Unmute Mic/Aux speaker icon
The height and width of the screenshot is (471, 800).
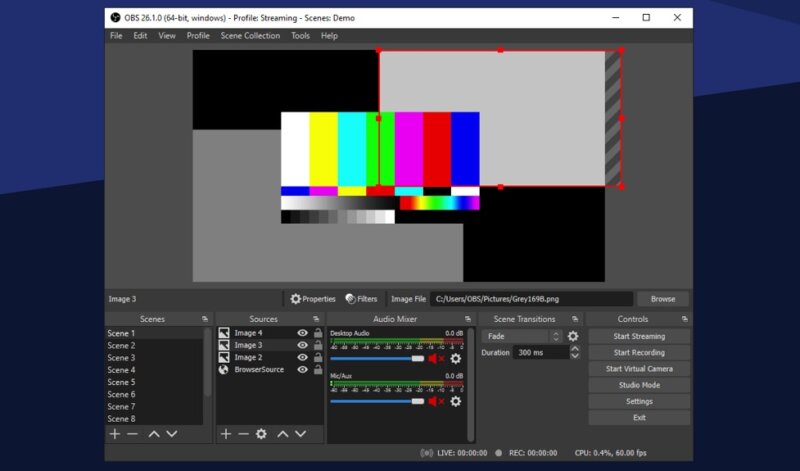[436, 401]
